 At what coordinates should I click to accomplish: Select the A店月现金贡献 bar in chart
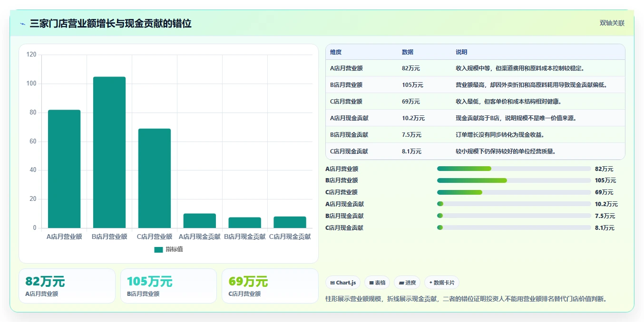pyautogui.click(x=200, y=221)
